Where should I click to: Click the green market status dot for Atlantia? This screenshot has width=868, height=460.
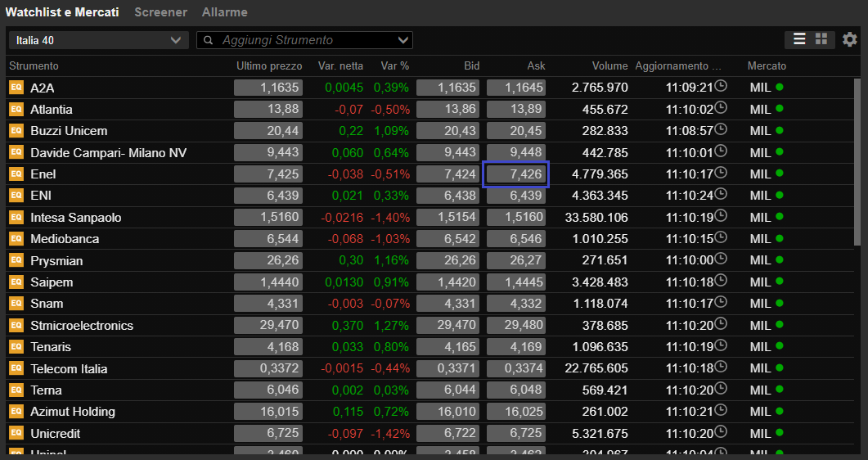(780, 109)
